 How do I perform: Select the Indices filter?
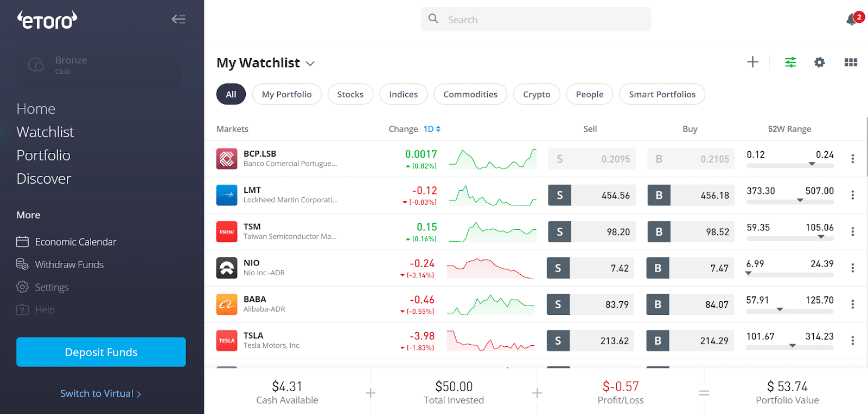(404, 94)
